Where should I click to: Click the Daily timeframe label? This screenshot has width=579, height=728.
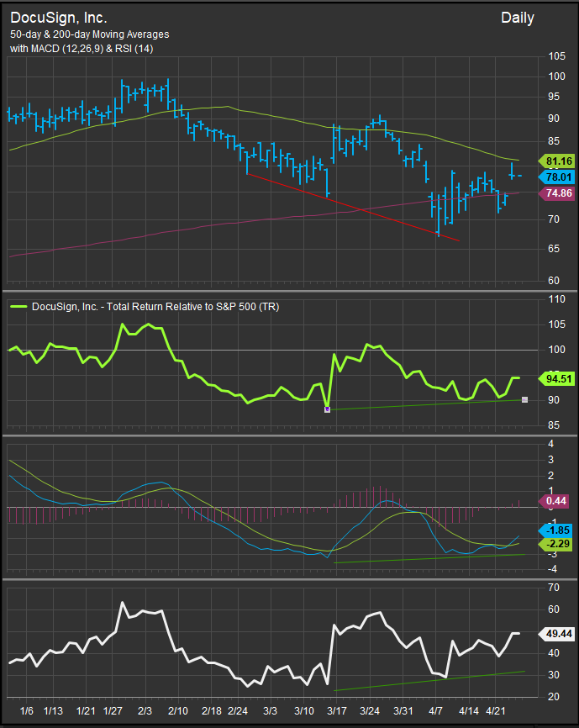click(x=518, y=18)
